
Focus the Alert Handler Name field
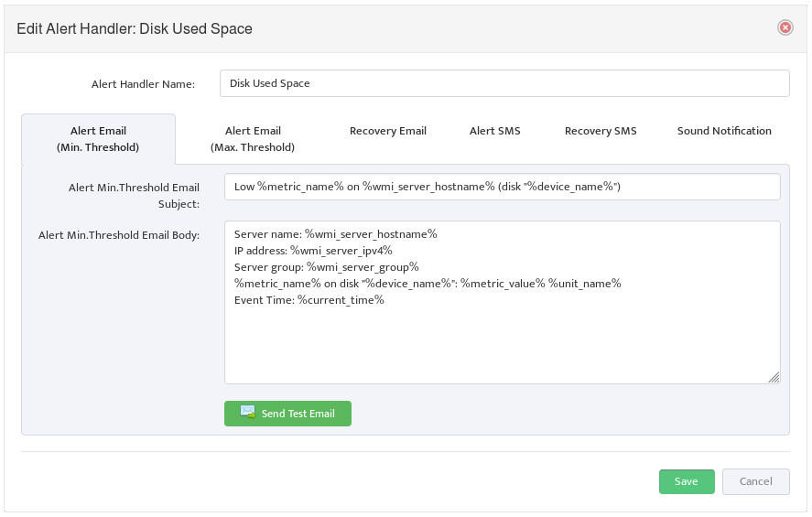(504, 83)
